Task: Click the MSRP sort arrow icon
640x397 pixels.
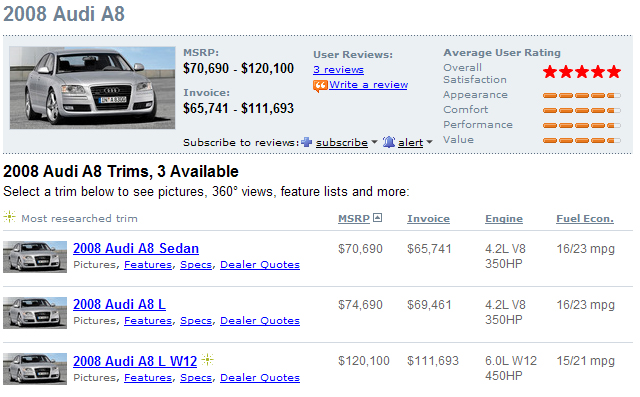Action: coord(378,218)
